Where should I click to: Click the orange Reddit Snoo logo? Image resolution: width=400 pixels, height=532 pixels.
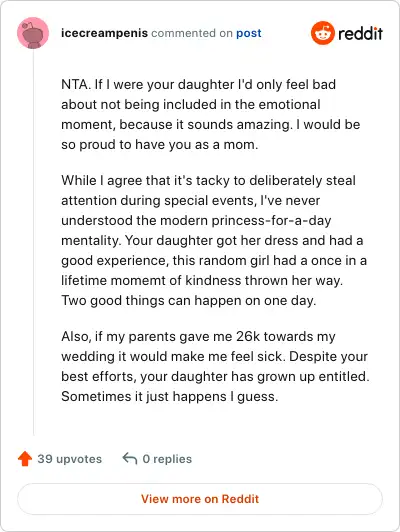pyautogui.click(x=323, y=33)
